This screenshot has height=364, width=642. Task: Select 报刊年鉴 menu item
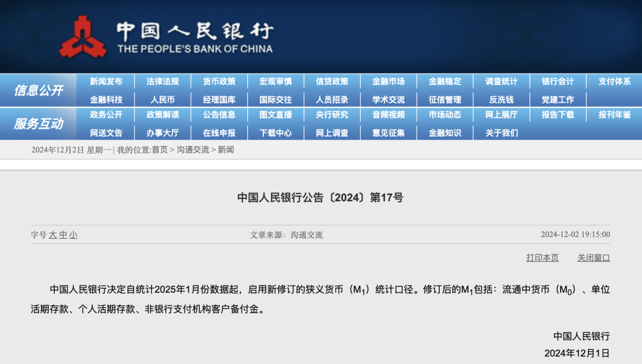tap(615, 115)
